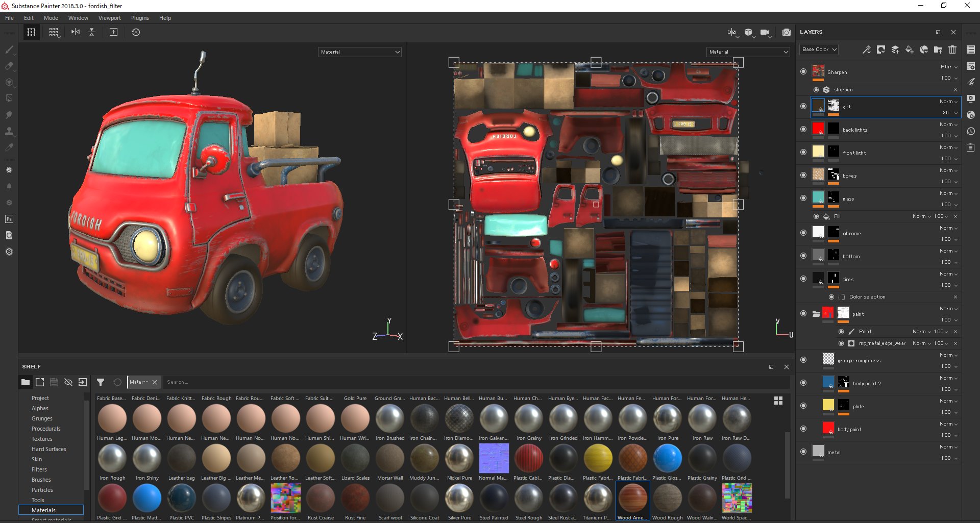Open the magic wand effects icon
The image size is (980, 523).
[x=867, y=49]
